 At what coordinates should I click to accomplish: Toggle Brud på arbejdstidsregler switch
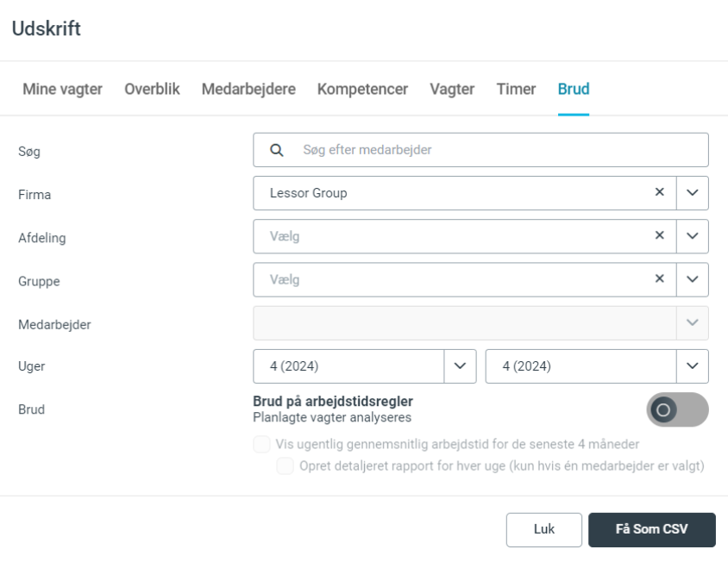click(x=677, y=410)
